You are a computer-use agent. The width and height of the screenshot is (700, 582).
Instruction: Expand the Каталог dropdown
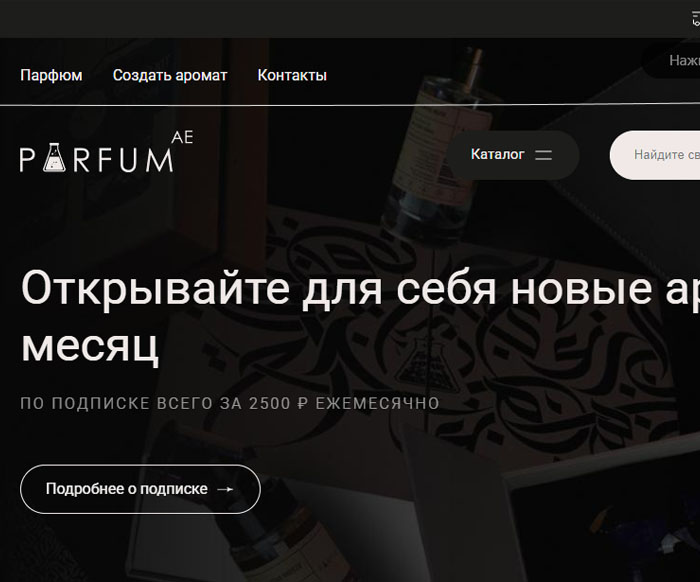[x=513, y=155]
